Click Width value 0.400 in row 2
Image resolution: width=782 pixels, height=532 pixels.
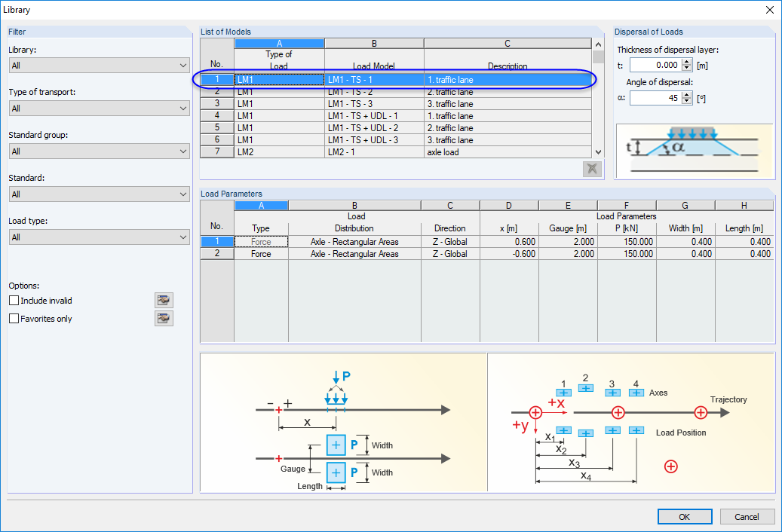pos(685,253)
